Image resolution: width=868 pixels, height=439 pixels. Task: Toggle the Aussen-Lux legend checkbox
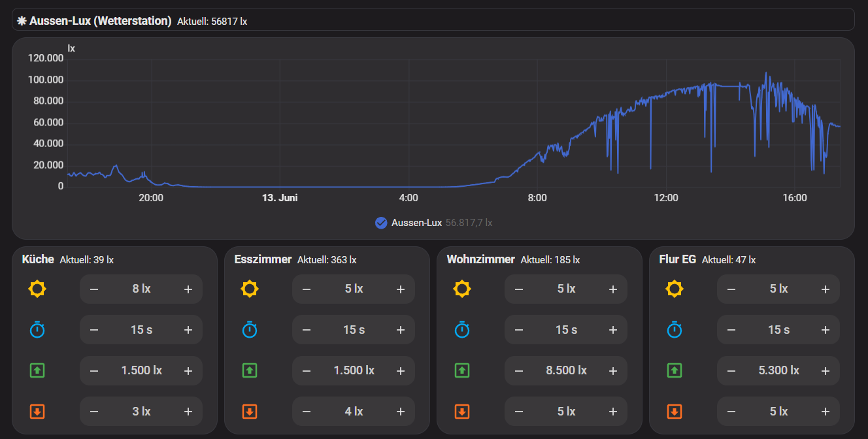pyautogui.click(x=381, y=223)
